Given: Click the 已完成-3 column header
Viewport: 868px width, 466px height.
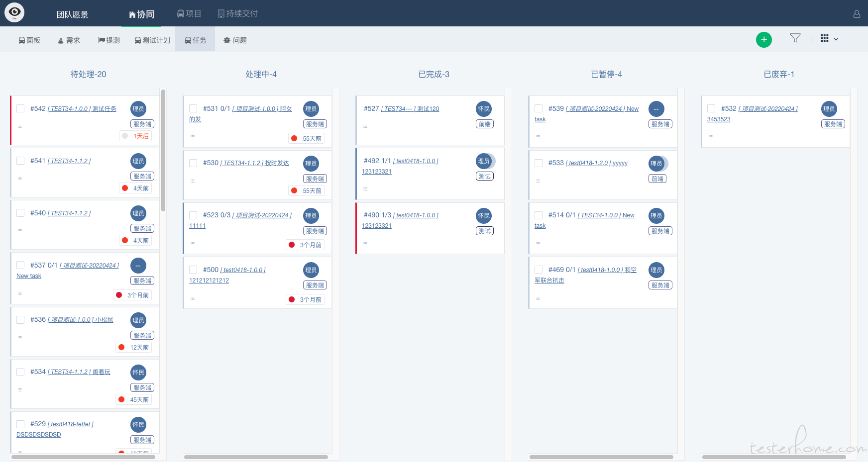Looking at the screenshot, I should tap(434, 74).
